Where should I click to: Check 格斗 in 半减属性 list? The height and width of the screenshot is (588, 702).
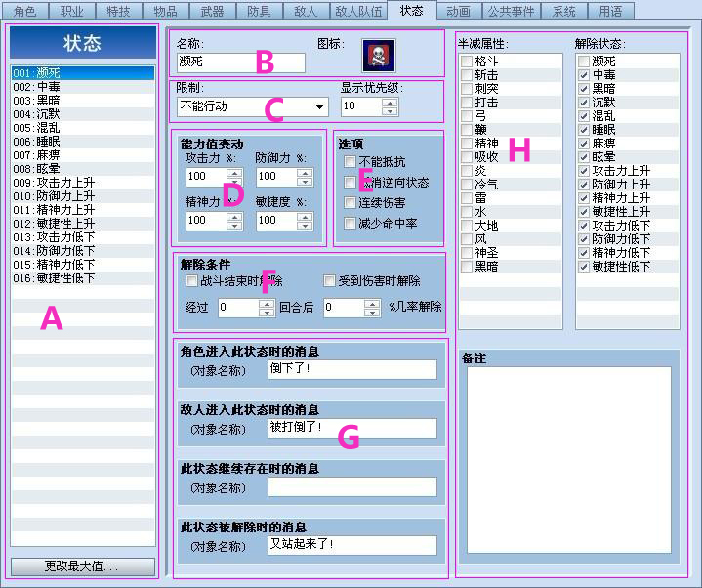[467, 61]
